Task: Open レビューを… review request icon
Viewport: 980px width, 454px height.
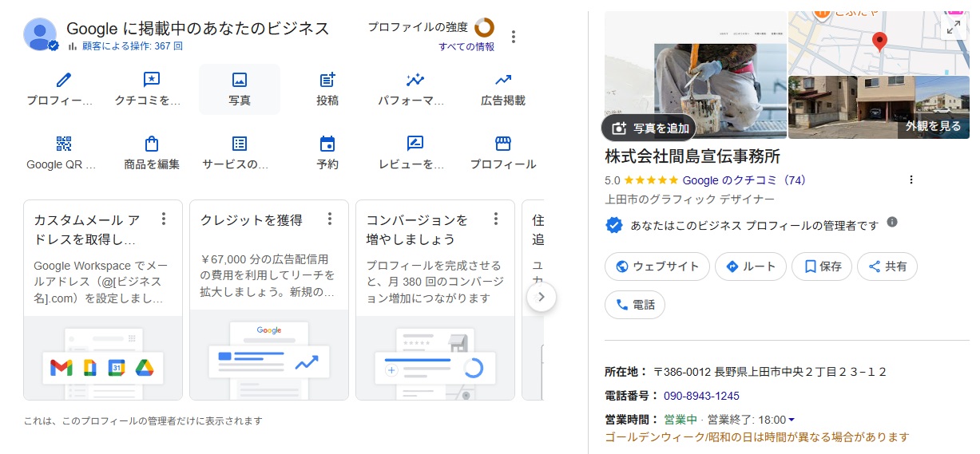Action: (415, 144)
